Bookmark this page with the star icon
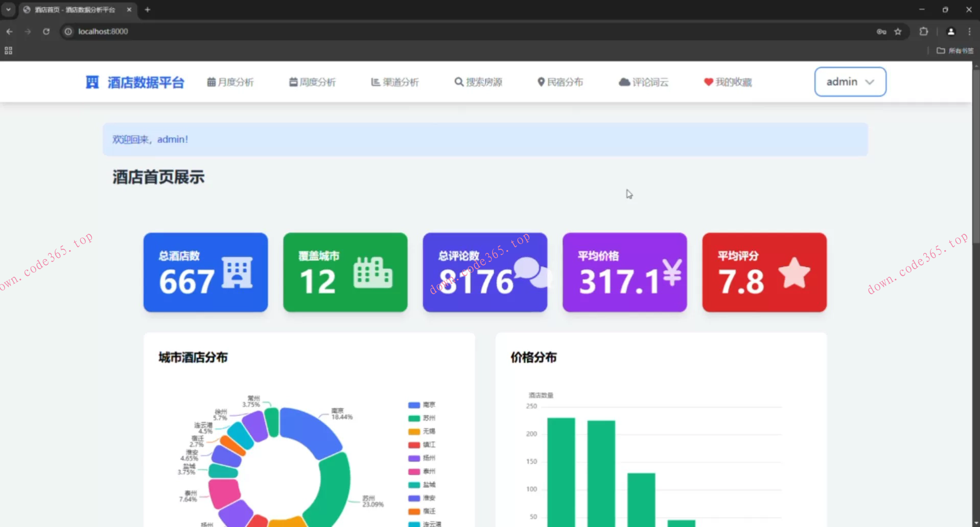The image size is (980, 527). click(x=898, y=32)
